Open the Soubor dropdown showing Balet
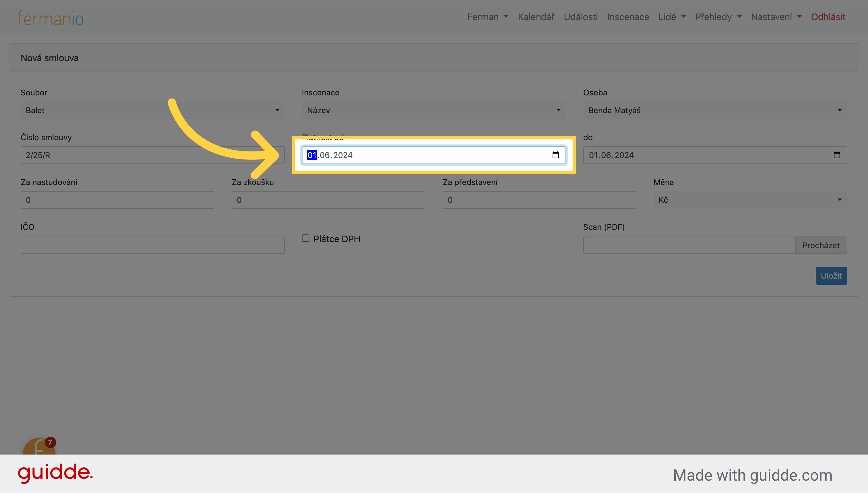 pyautogui.click(x=152, y=110)
